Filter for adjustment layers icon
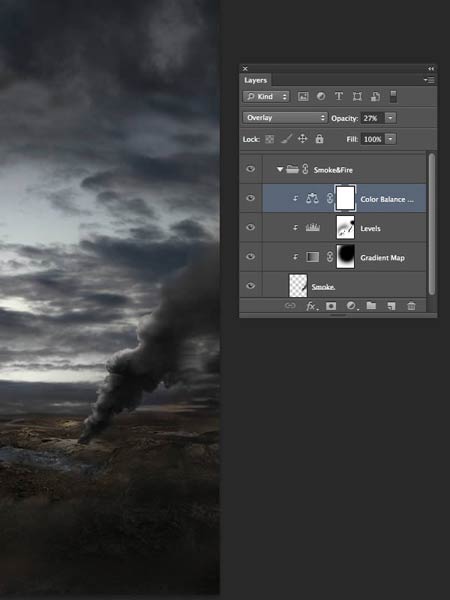450x600 pixels. point(321,96)
